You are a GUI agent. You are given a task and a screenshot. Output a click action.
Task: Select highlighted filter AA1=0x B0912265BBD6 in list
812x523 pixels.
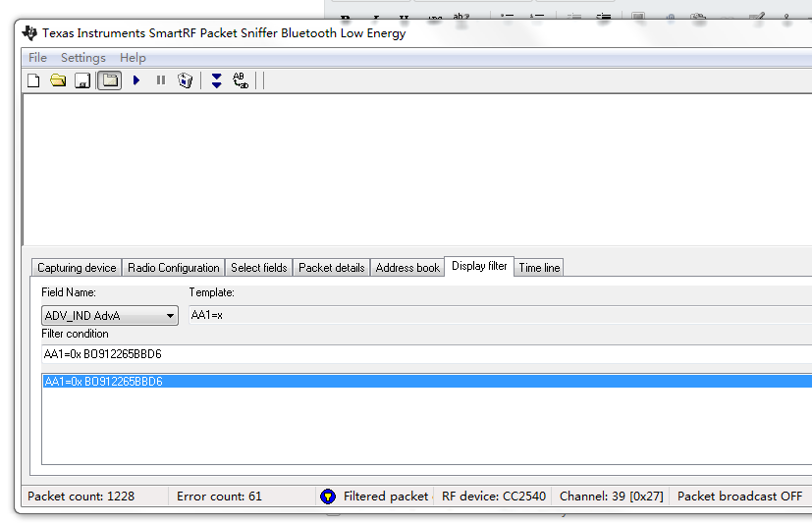click(x=427, y=382)
